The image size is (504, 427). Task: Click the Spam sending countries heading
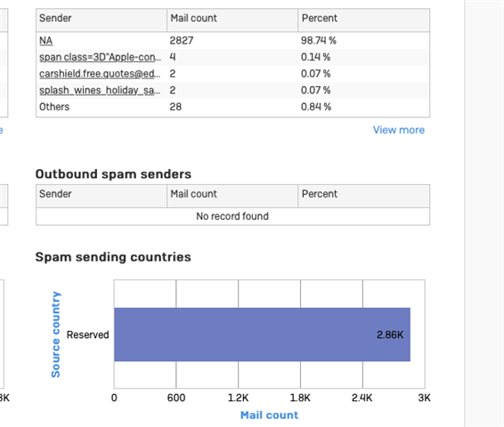(x=113, y=257)
